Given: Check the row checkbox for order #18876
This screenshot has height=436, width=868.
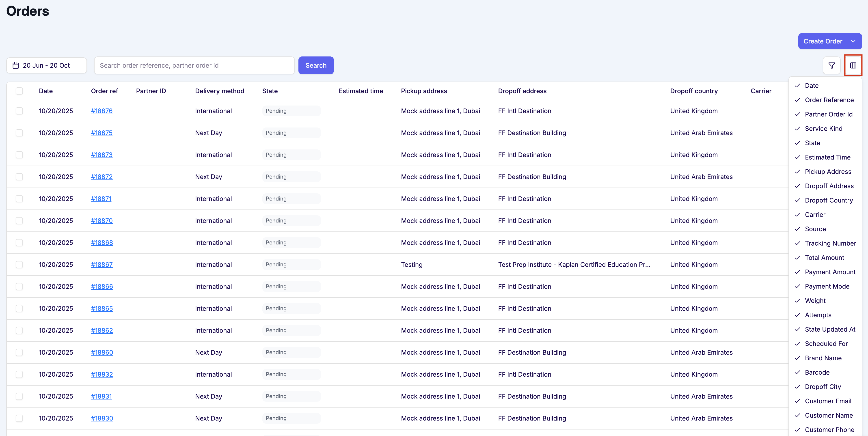Looking at the screenshot, I should pos(19,110).
